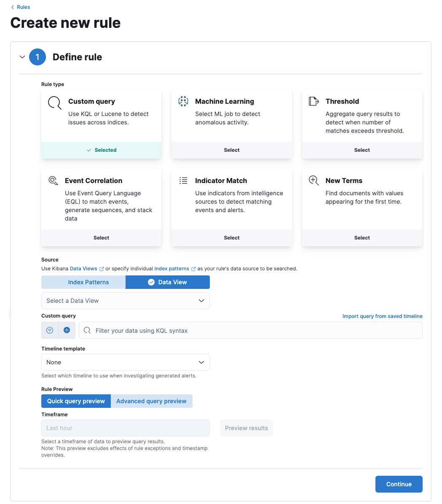Image resolution: width=442 pixels, height=504 pixels.
Task: Collapse the Define rule section
Action: click(x=22, y=57)
